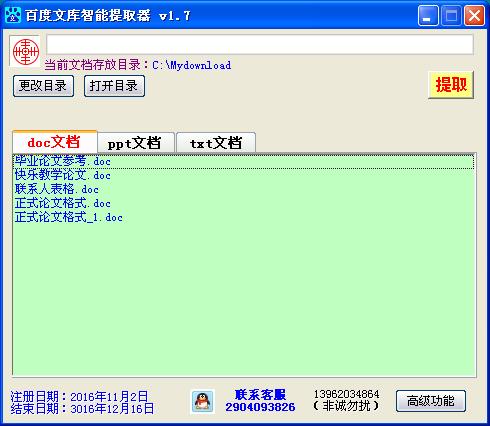The height and width of the screenshot is (426, 490).
Task: Select file 联系人表格.doc
Action: click(244, 189)
